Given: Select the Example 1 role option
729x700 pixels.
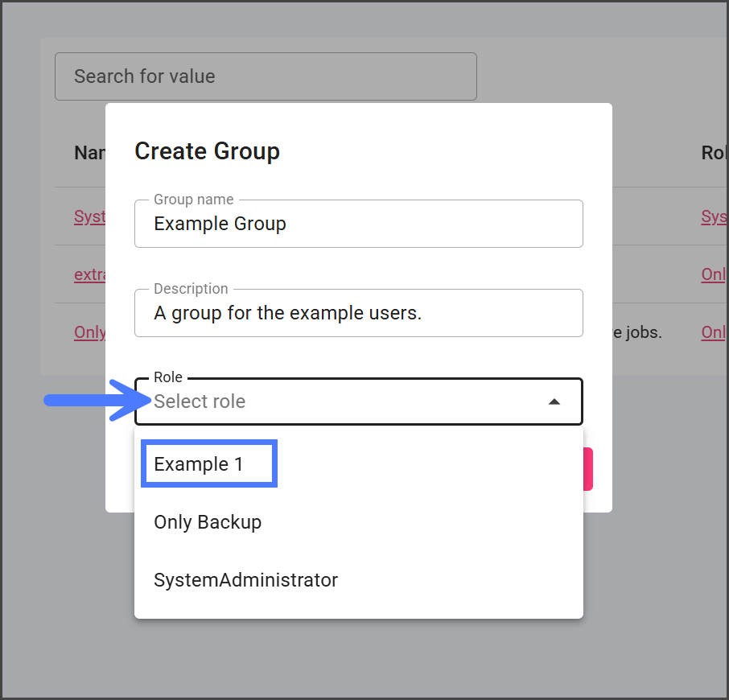Looking at the screenshot, I should pos(199,464).
